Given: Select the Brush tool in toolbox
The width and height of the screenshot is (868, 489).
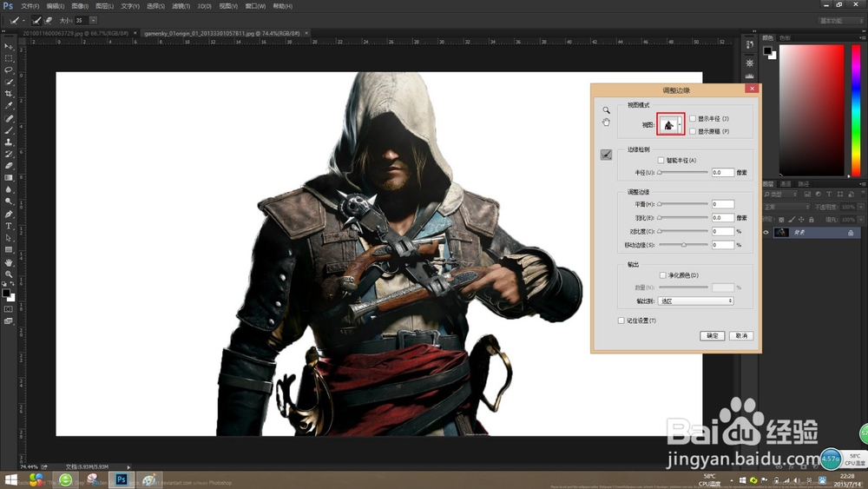Looking at the screenshot, I should [x=9, y=130].
